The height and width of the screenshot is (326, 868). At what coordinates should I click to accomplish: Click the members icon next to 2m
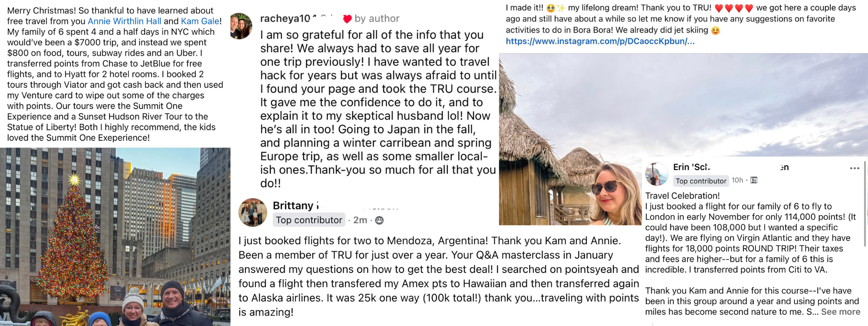click(x=379, y=220)
